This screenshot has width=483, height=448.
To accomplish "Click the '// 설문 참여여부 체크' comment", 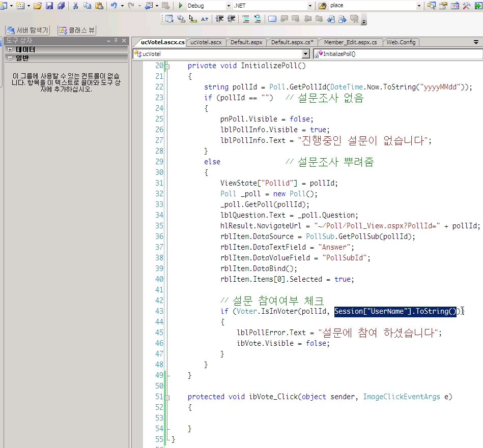I will point(272,301).
